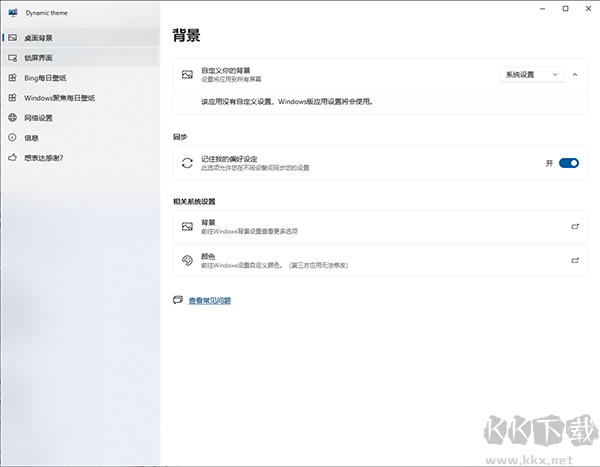Viewport: 600px width, 467px height.
Task: Click the 信息 info icon
Action: point(13,137)
